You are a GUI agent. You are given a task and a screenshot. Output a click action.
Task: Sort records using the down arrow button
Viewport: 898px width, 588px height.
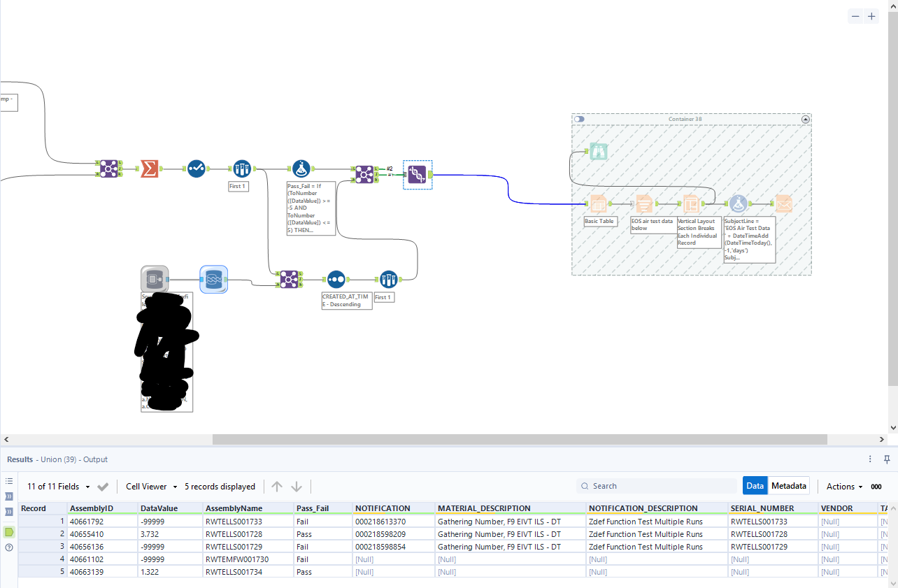tap(296, 486)
